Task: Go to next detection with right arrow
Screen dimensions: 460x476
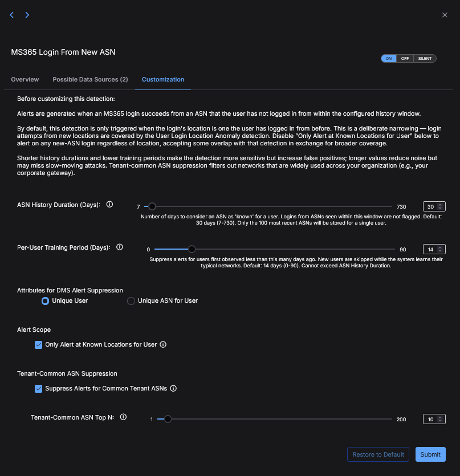Action: [x=27, y=15]
